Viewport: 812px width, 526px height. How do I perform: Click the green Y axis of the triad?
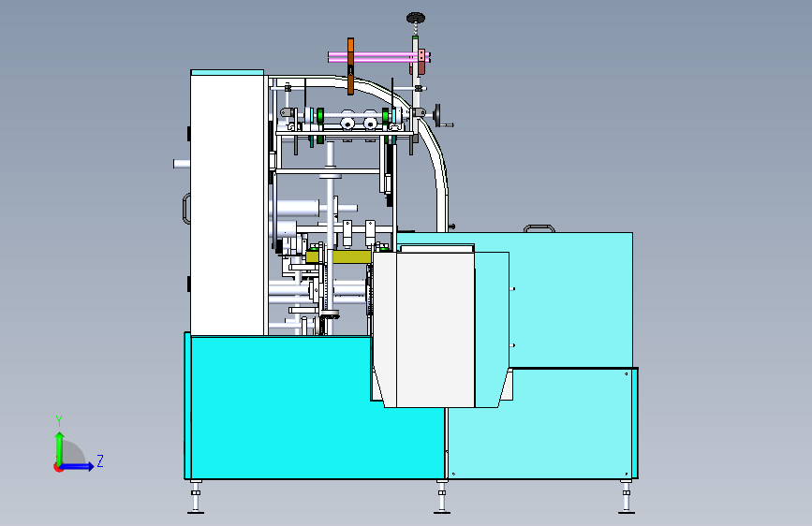coord(60,447)
